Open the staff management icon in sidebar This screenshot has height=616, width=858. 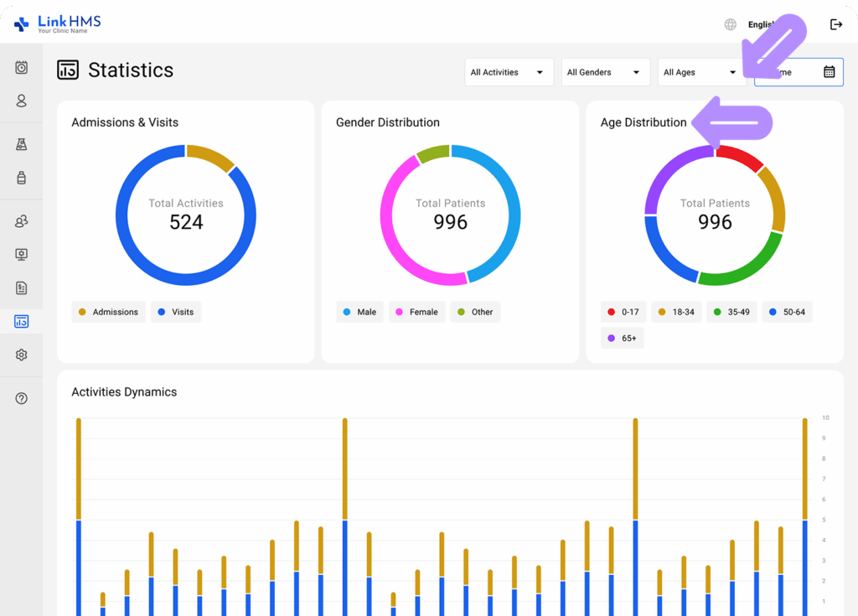point(21,220)
